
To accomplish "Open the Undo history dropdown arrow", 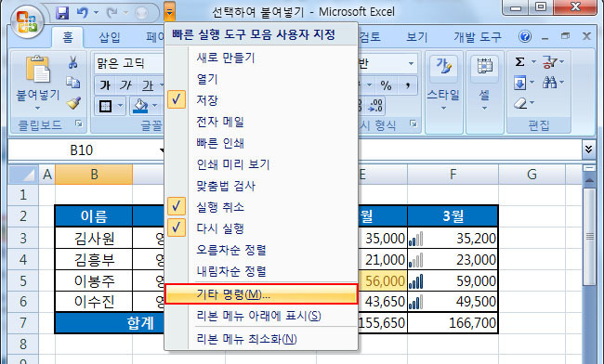I will click(96, 13).
